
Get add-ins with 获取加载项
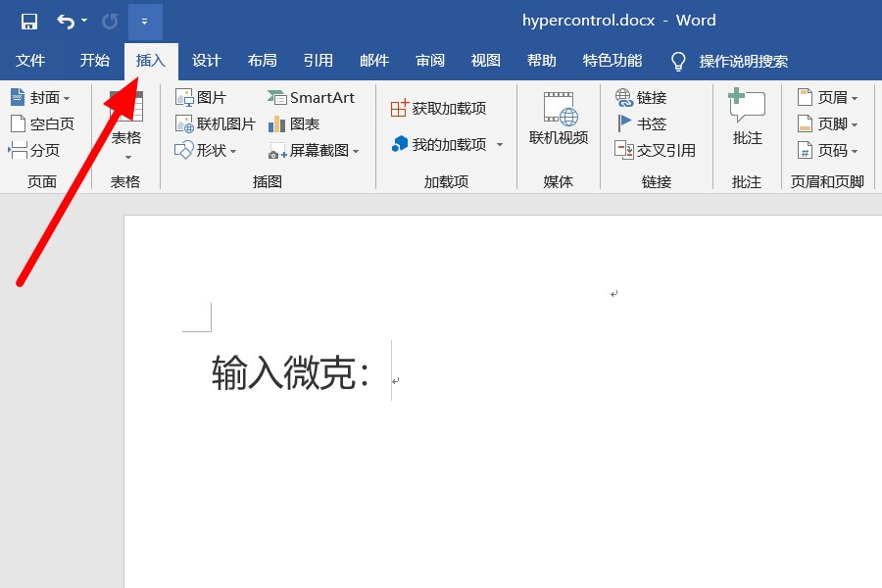pos(441,108)
